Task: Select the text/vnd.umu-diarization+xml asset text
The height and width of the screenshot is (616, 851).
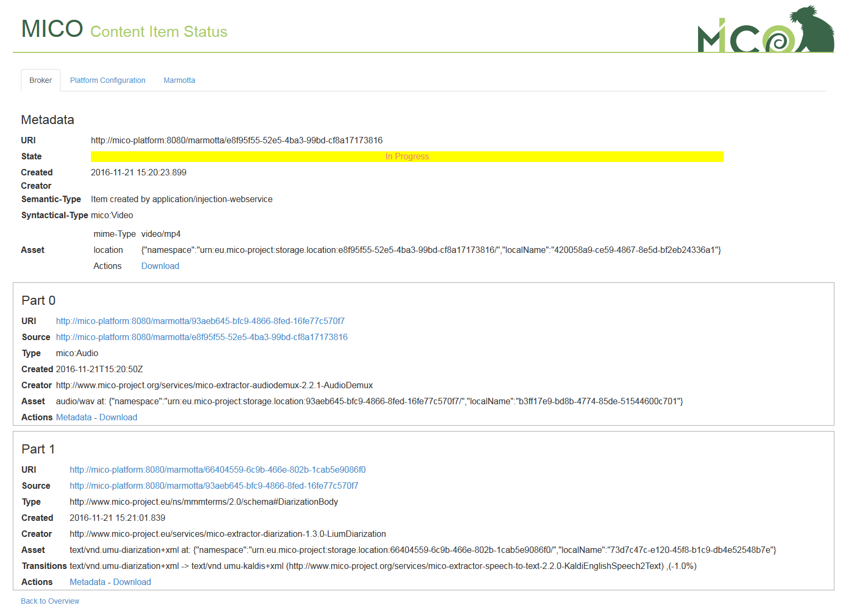Action: (x=423, y=550)
